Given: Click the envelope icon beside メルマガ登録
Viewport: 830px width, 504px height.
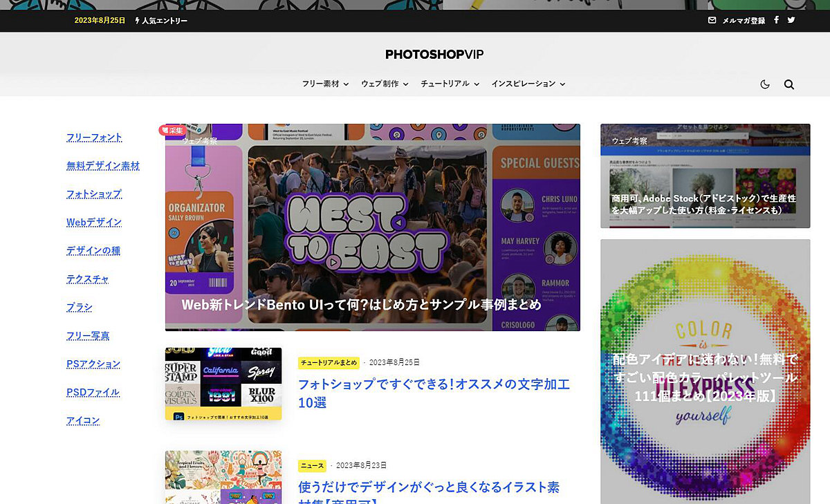Looking at the screenshot, I should coord(712,21).
